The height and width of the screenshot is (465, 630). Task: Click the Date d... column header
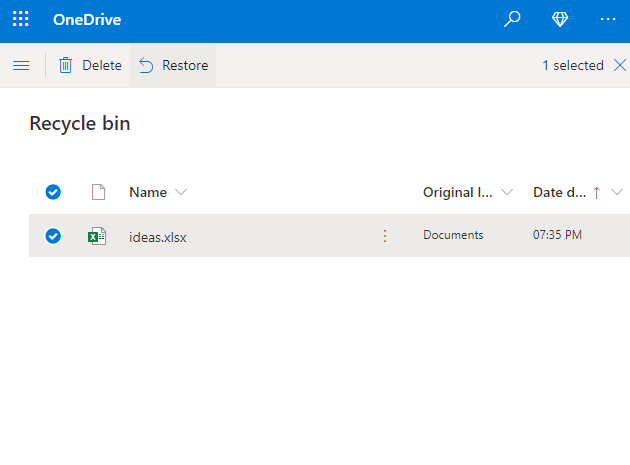(560, 192)
